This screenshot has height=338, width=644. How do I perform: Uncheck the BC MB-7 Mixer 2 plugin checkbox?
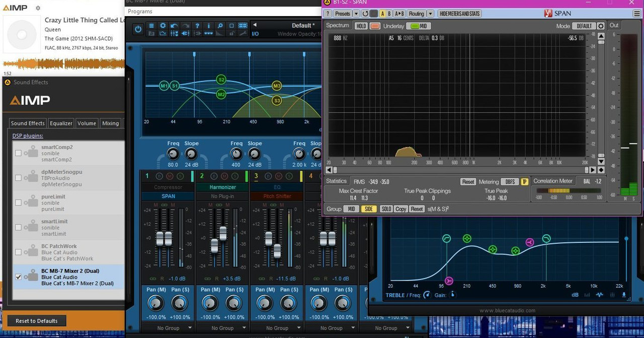19,277
